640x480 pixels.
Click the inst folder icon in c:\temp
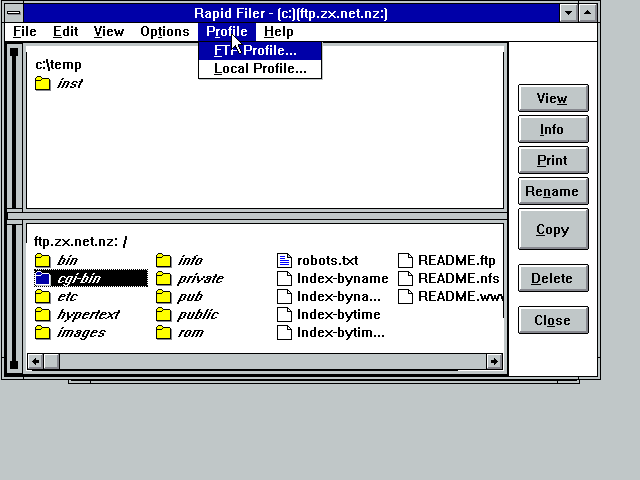(x=42, y=83)
